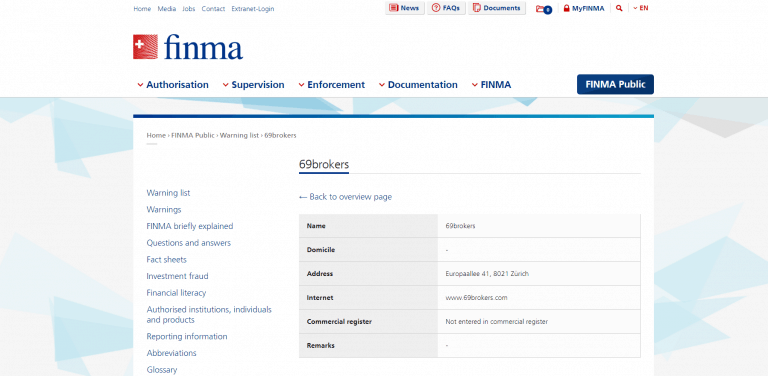Open the Contact link
Viewport: 768px width, 376px height.
213,9
